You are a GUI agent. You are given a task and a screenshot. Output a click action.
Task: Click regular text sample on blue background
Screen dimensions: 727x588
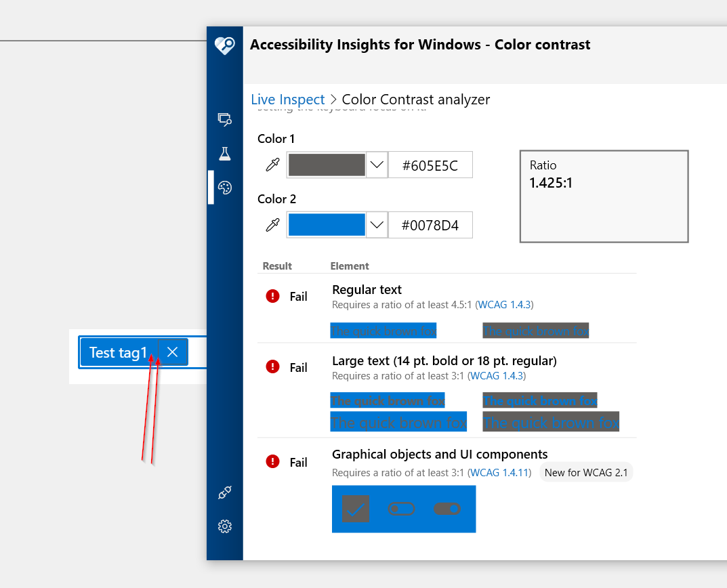point(383,331)
